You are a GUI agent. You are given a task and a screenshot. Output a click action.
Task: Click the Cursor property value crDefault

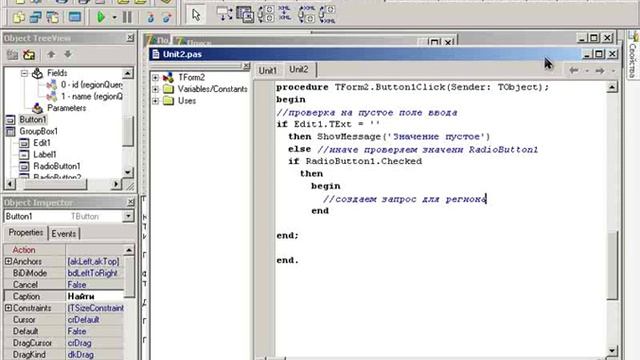95,320
